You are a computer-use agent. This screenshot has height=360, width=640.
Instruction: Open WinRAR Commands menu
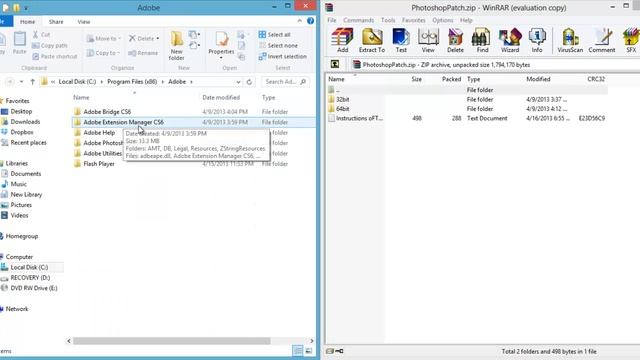point(358,20)
